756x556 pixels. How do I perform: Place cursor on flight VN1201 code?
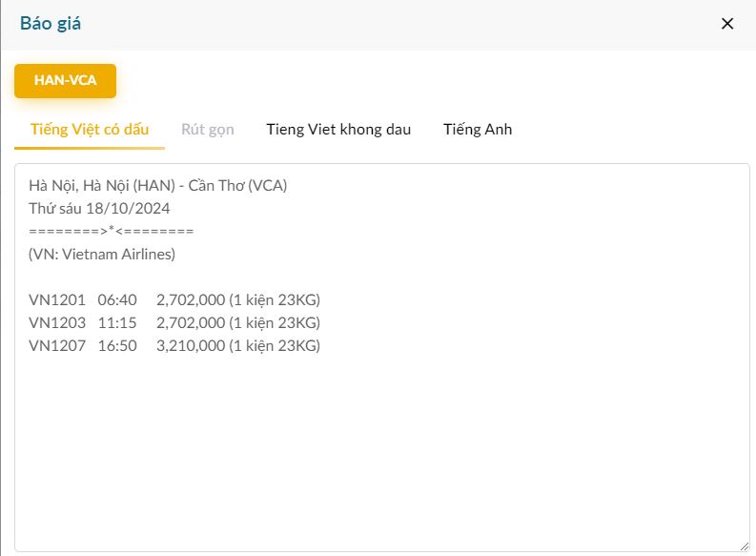point(57,300)
